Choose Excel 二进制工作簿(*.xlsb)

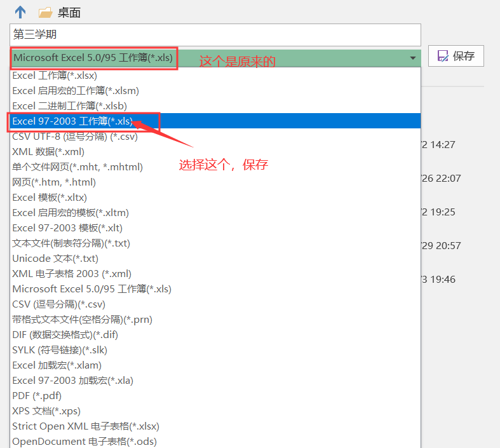pos(215,106)
